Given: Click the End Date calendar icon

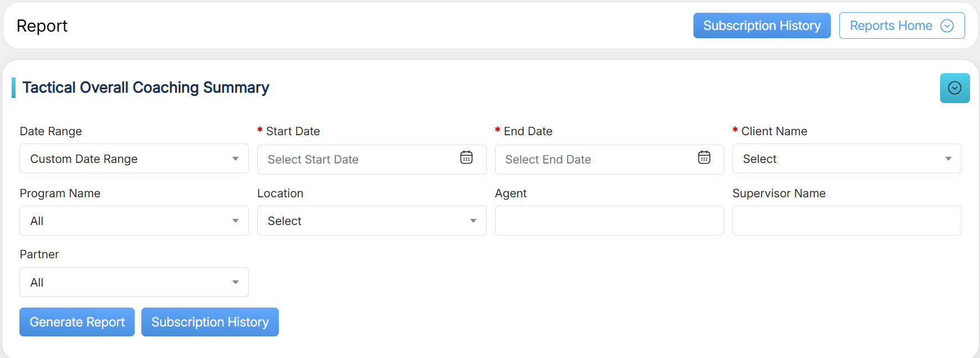Looking at the screenshot, I should click(x=704, y=158).
